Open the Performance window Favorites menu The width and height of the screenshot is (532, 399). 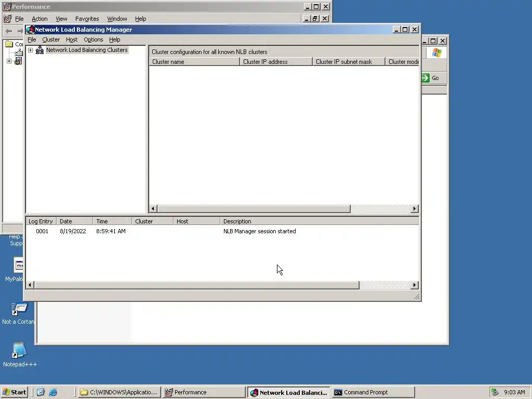tap(87, 19)
